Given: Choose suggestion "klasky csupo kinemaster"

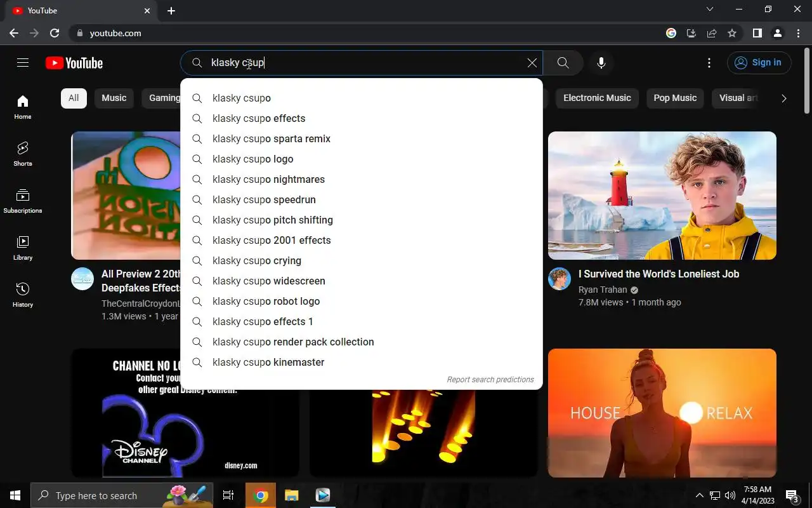Looking at the screenshot, I should point(362,362).
